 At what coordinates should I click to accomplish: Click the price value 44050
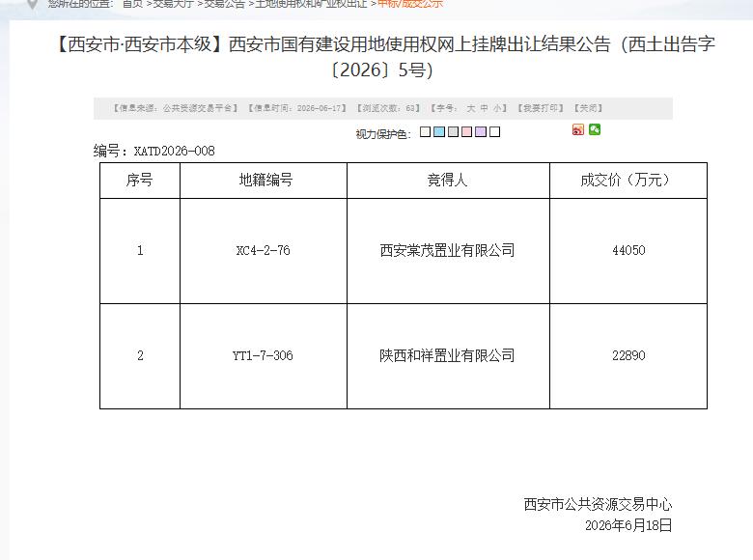click(x=628, y=250)
